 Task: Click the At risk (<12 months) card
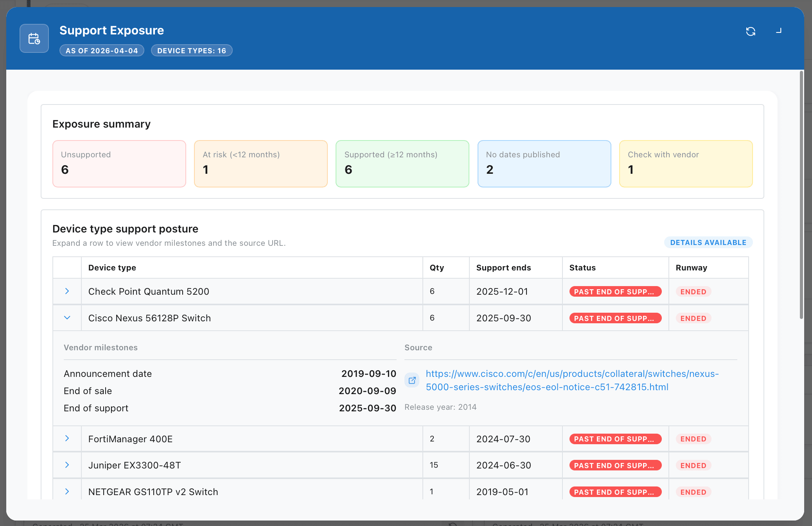260,164
